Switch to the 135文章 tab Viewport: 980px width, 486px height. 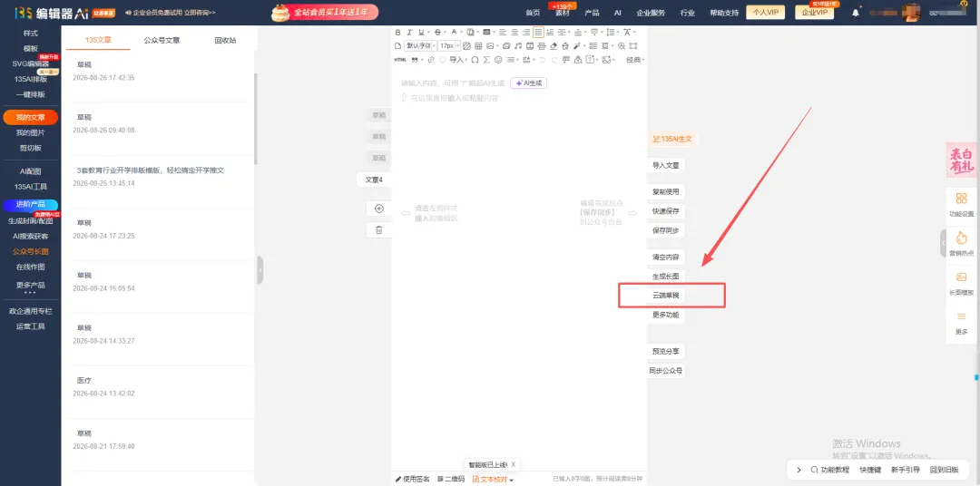pyautogui.click(x=98, y=40)
